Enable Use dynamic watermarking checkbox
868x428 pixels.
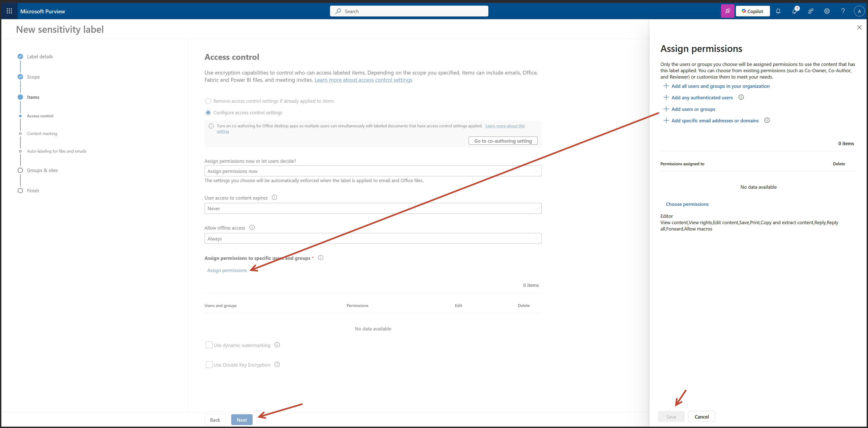209,345
